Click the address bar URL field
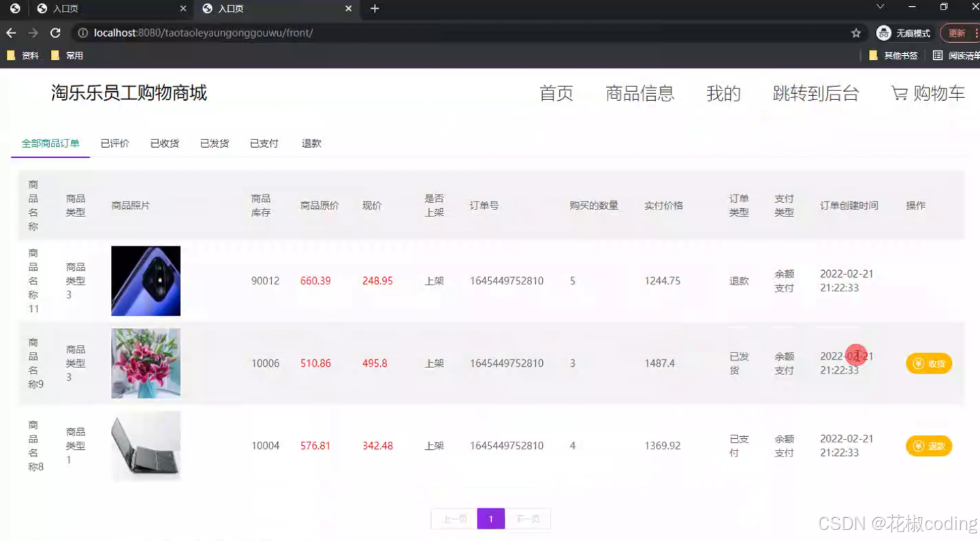The width and height of the screenshot is (980, 541). pyautogui.click(x=470, y=33)
